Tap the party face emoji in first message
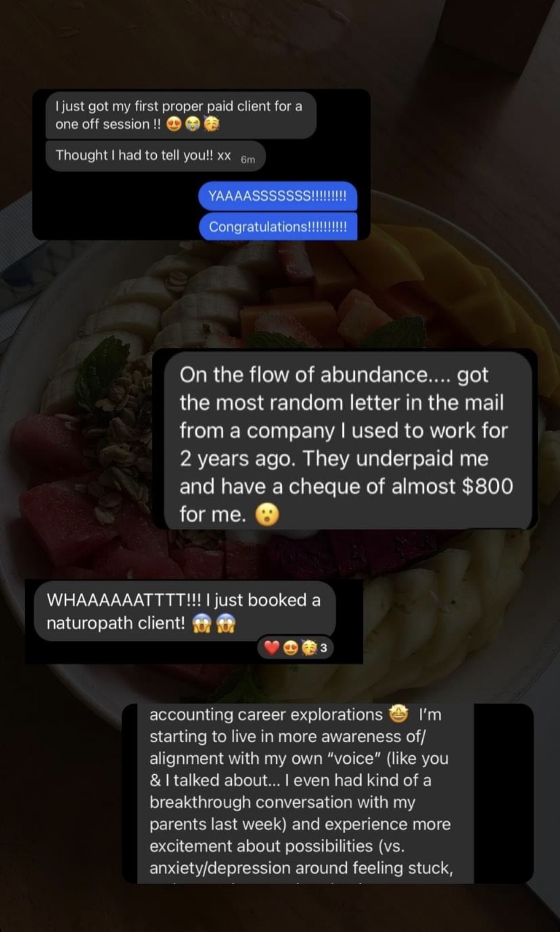The width and height of the screenshot is (560, 932). pyautogui.click(x=211, y=124)
